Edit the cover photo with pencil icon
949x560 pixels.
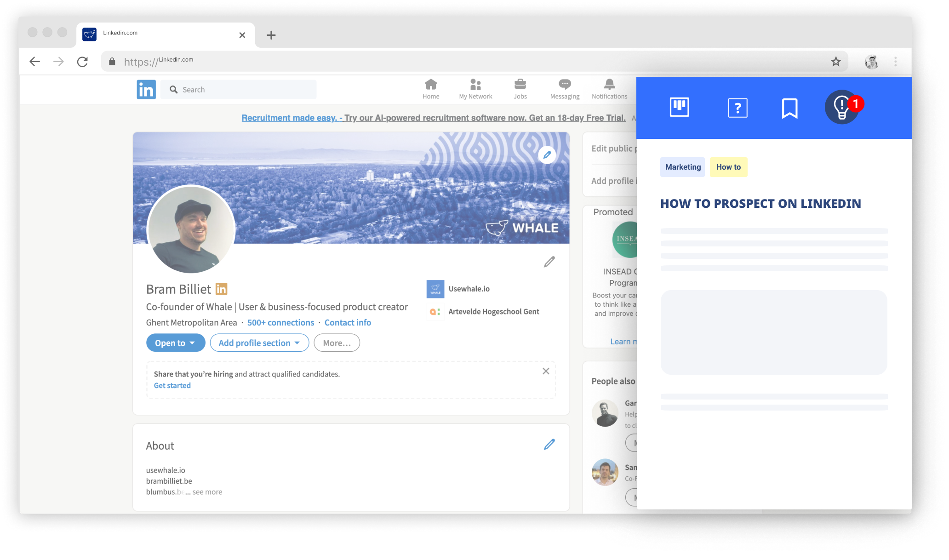coord(547,155)
